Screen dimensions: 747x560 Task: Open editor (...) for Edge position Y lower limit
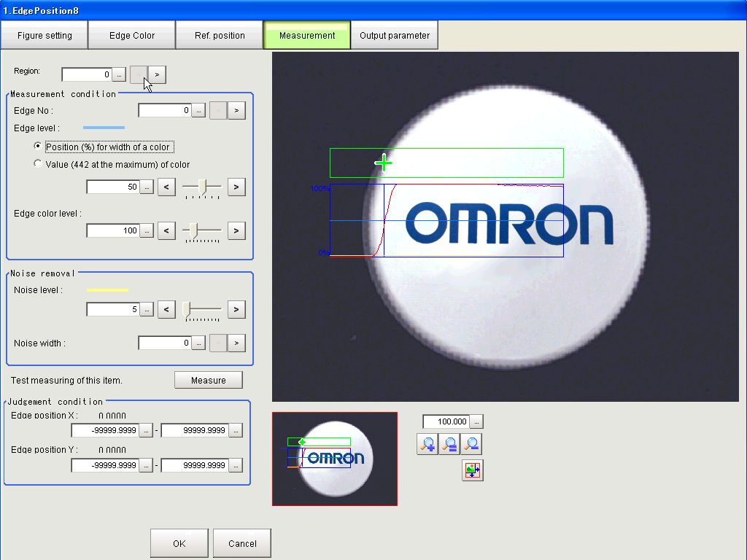click(x=146, y=465)
